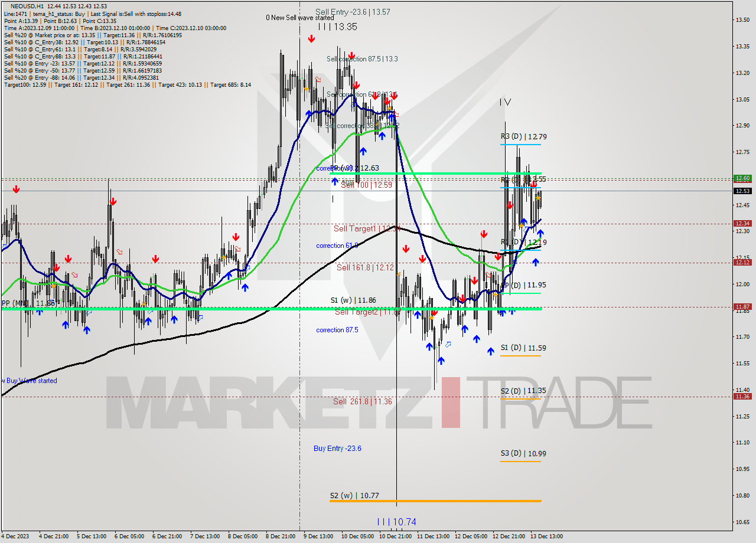Click the orange S3 (D) line
The width and height of the screenshot is (756, 543).
[x=520, y=461]
